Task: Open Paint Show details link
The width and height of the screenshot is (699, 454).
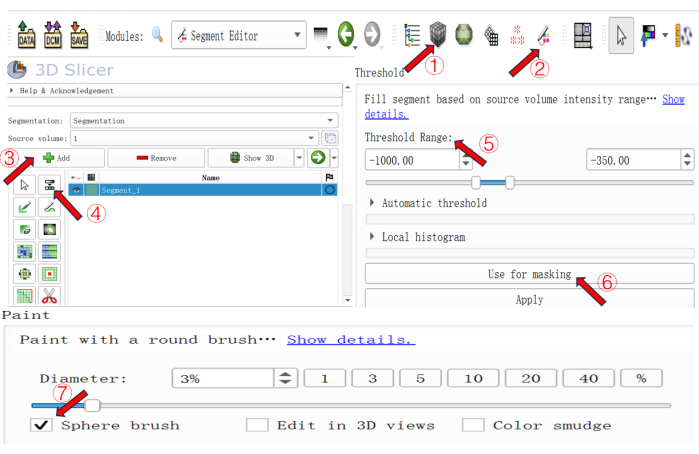Action: click(x=351, y=340)
